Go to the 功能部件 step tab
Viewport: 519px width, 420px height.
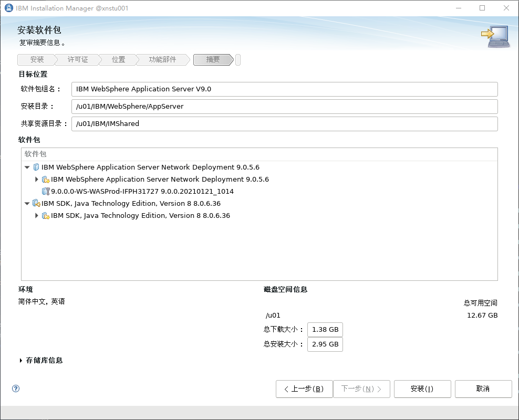162,59
